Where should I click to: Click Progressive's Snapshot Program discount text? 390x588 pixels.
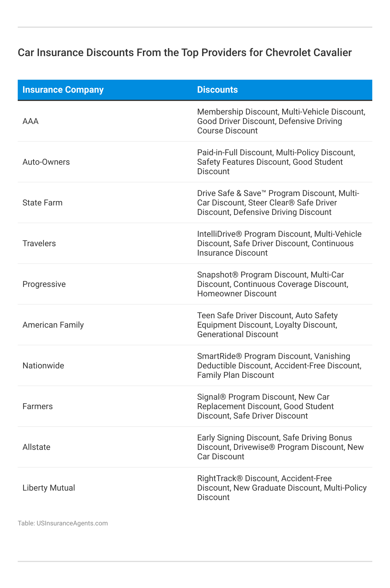pyautogui.click(x=252, y=275)
